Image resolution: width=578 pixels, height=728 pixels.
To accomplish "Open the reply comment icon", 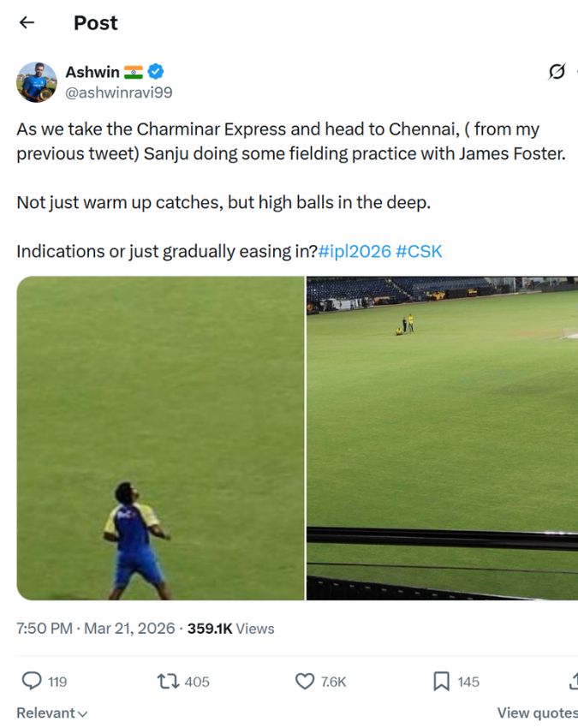I will point(32,681).
